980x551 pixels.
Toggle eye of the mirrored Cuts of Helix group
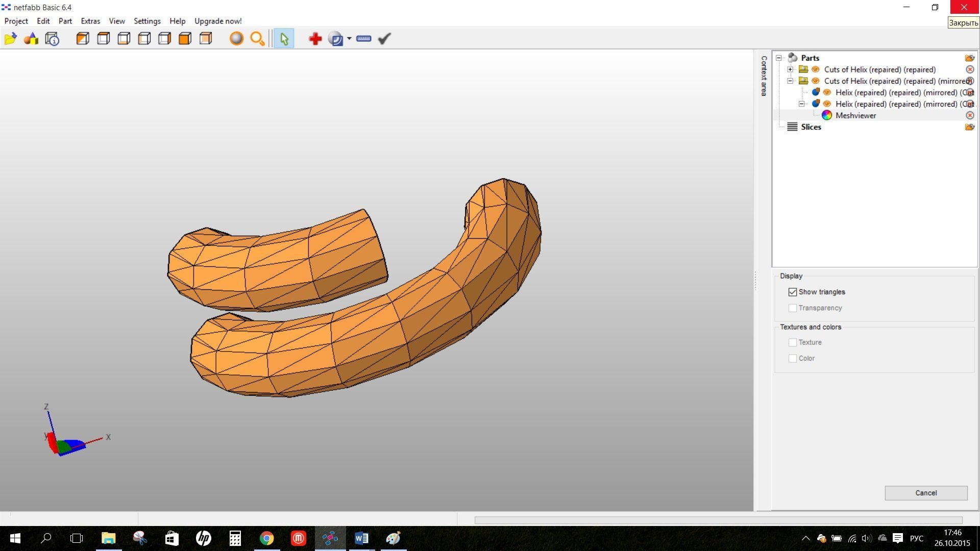point(816,81)
